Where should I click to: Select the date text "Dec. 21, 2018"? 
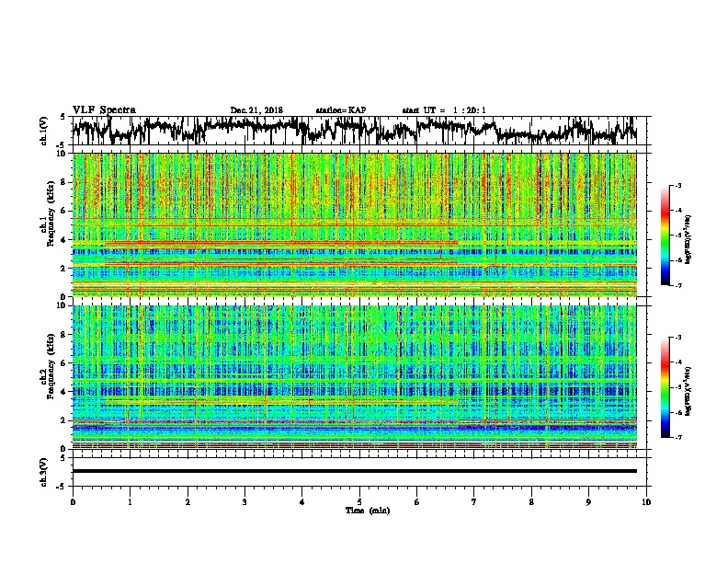256,110
